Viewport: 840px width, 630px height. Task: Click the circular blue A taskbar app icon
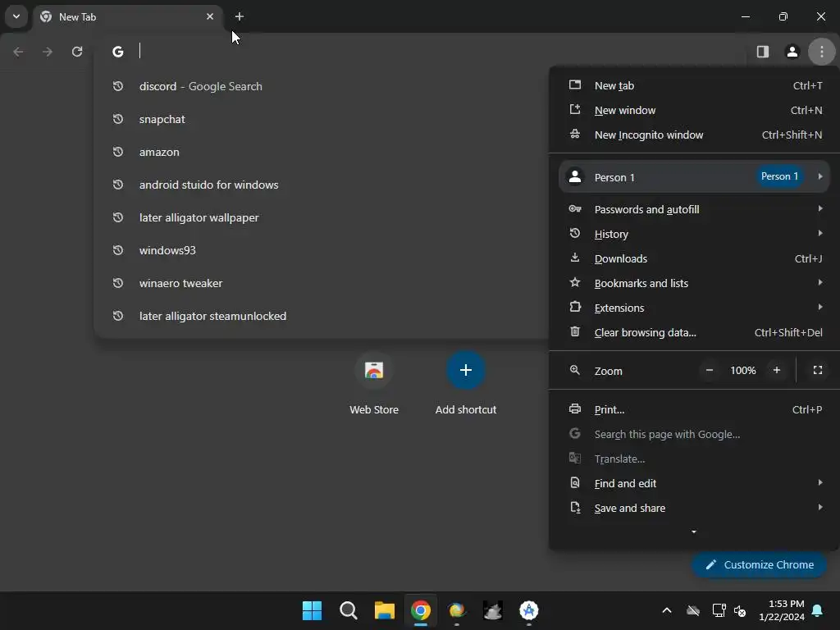(x=529, y=610)
